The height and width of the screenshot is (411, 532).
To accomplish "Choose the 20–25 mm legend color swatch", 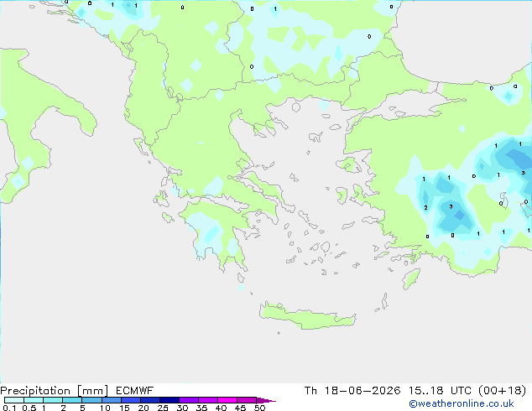I will (x=149, y=400).
